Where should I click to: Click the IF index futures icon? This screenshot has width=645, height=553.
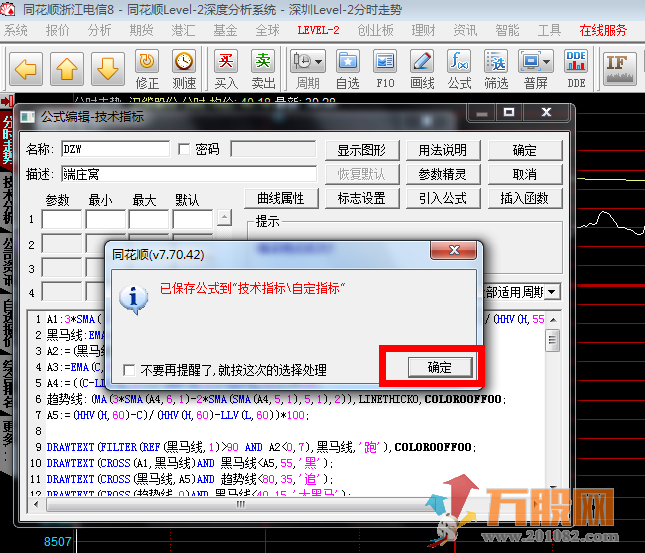coord(620,69)
